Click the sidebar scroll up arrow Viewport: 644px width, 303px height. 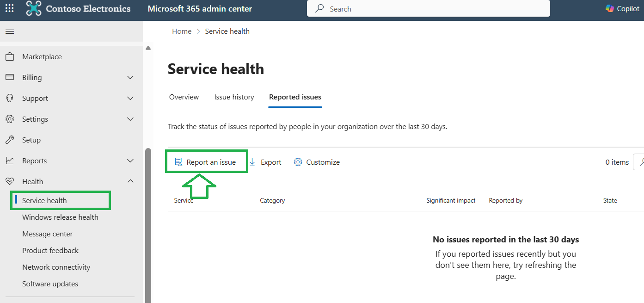pyautogui.click(x=148, y=48)
